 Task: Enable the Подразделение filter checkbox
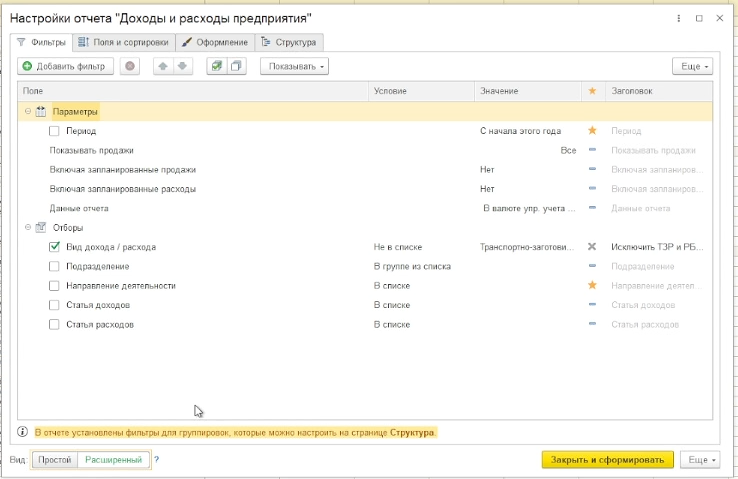tap(54, 266)
